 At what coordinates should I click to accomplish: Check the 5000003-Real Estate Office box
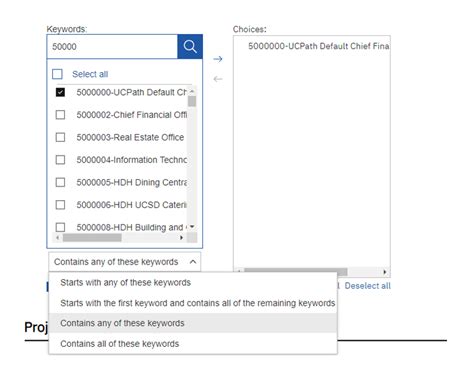(60, 137)
